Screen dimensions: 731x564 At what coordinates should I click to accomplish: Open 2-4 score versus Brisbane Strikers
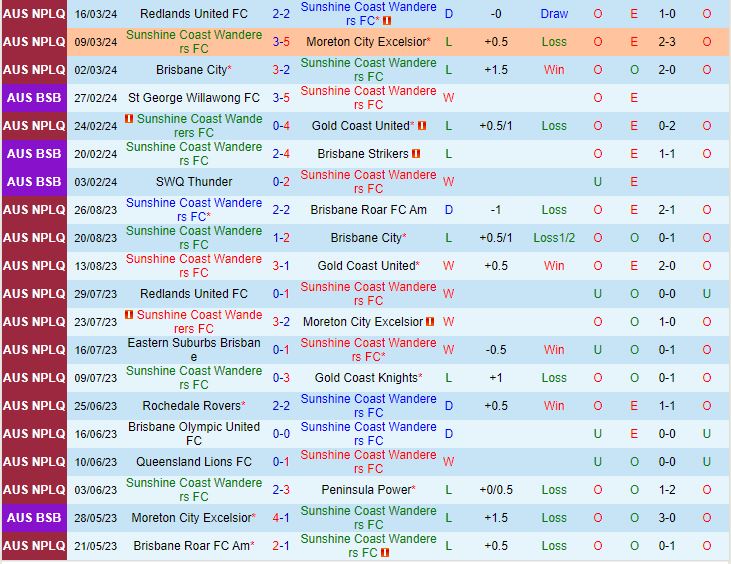pyautogui.click(x=281, y=154)
